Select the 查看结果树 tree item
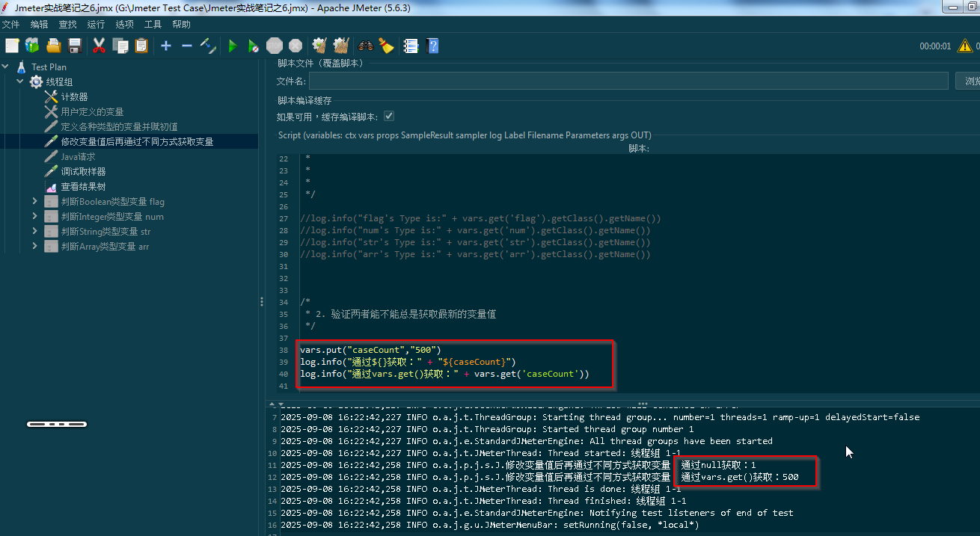 [x=83, y=186]
